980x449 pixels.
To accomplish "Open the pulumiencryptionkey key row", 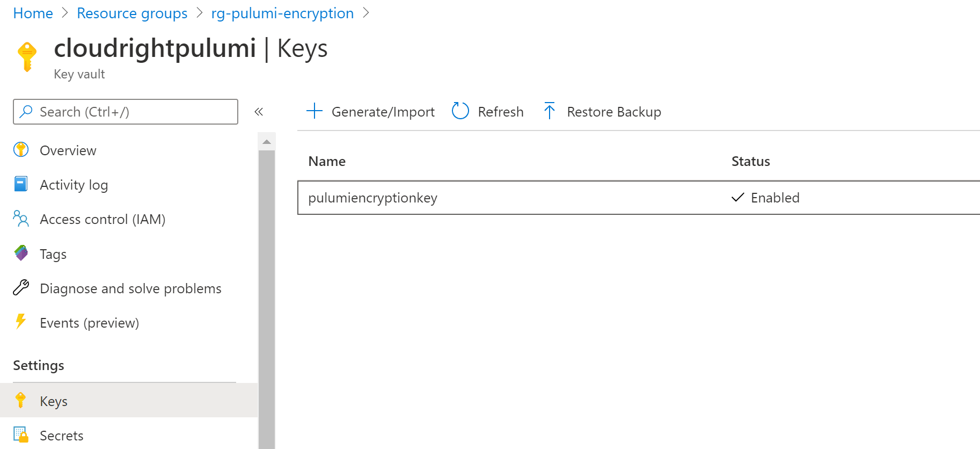I will (639, 198).
